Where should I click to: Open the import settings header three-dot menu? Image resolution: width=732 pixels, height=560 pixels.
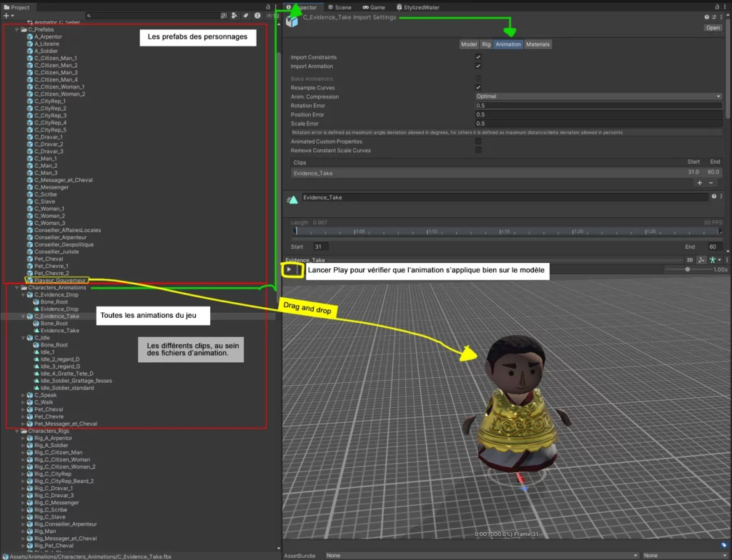point(721,17)
